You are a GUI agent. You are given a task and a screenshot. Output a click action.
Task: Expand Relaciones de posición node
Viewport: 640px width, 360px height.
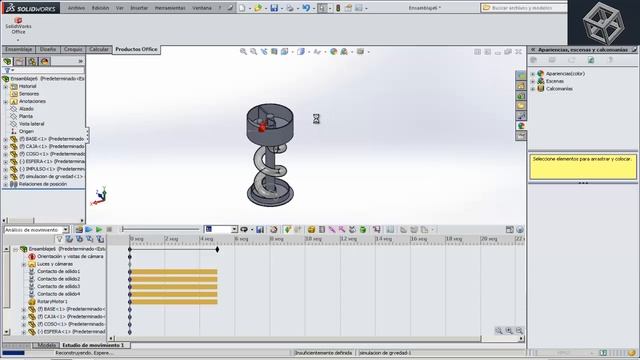click(x=6, y=184)
